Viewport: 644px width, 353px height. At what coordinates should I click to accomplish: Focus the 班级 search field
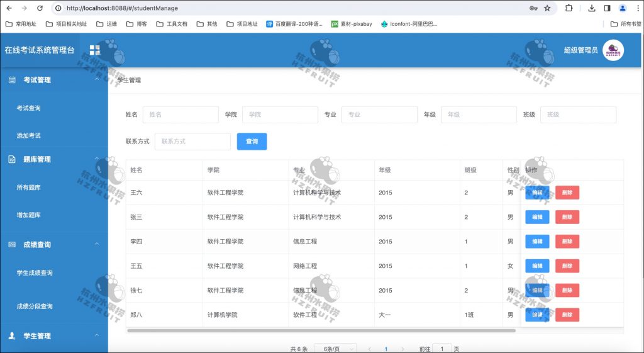[579, 115]
